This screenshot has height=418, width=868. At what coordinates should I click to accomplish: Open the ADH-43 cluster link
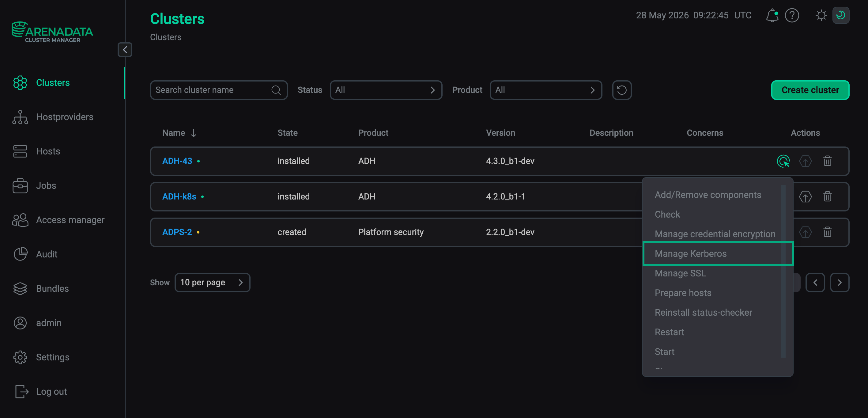click(177, 161)
